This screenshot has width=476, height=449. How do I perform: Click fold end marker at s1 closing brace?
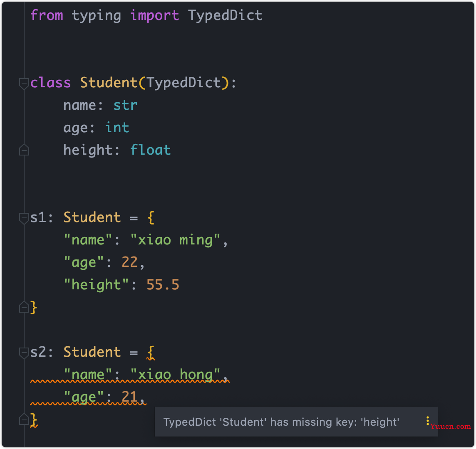pos(24,307)
